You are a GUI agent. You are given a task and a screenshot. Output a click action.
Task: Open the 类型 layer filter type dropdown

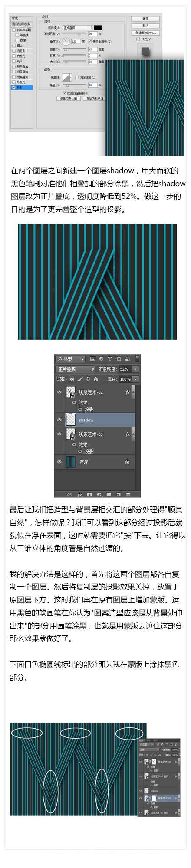pos(70,359)
